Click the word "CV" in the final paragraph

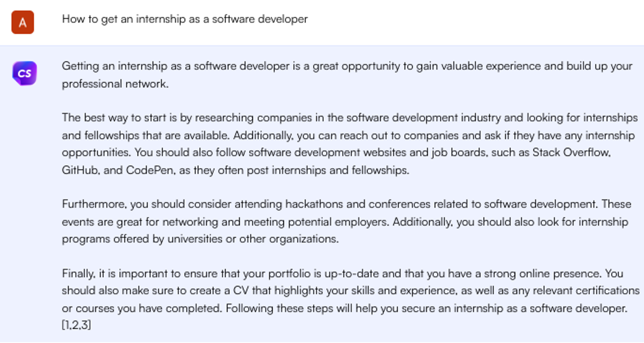coord(241,291)
